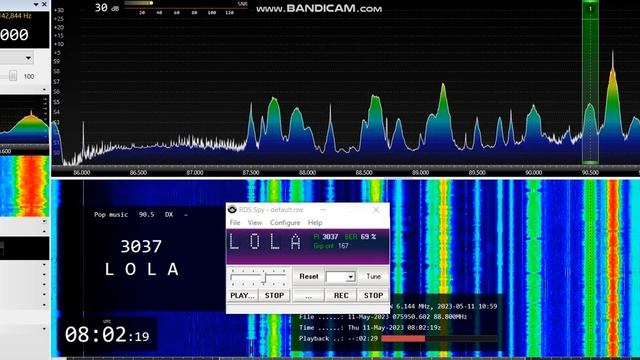
Task: Click the large 3037 PI code overlay
Action: [x=141, y=246]
